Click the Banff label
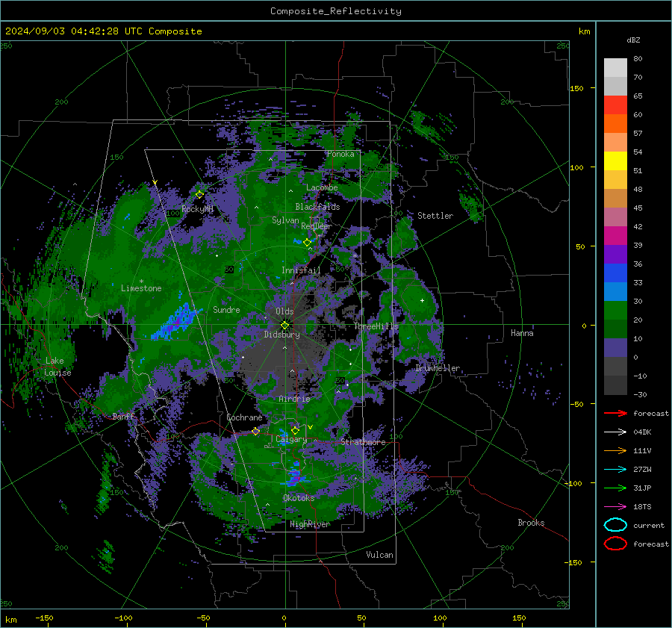 123,416
